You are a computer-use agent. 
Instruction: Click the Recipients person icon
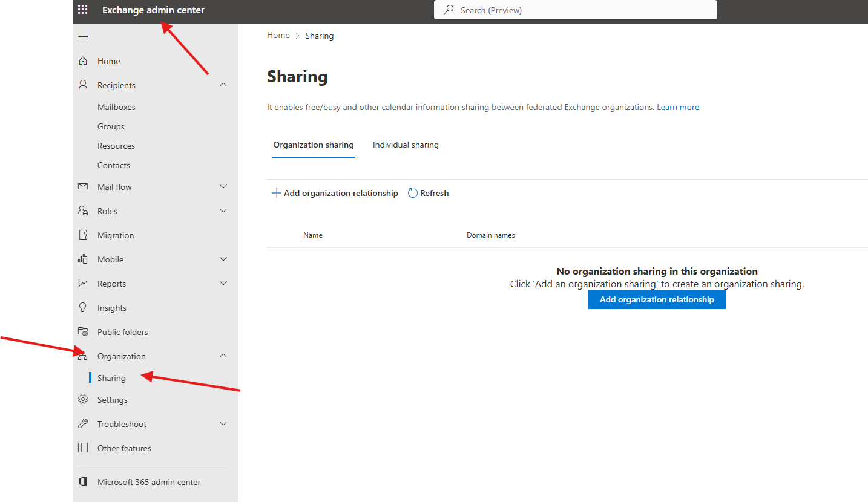point(83,85)
